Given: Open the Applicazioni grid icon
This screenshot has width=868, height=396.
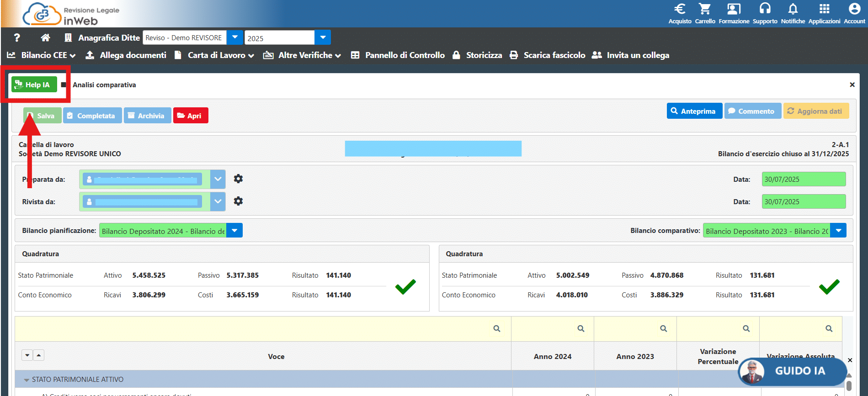Looking at the screenshot, I should click(824, 10).
